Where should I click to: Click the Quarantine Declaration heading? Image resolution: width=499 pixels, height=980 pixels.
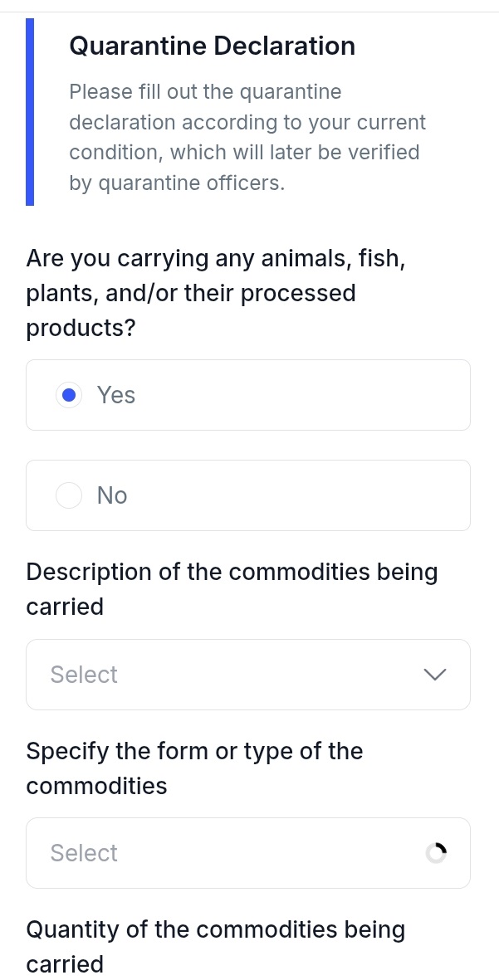pyautogui.click(x=212, y=46)
